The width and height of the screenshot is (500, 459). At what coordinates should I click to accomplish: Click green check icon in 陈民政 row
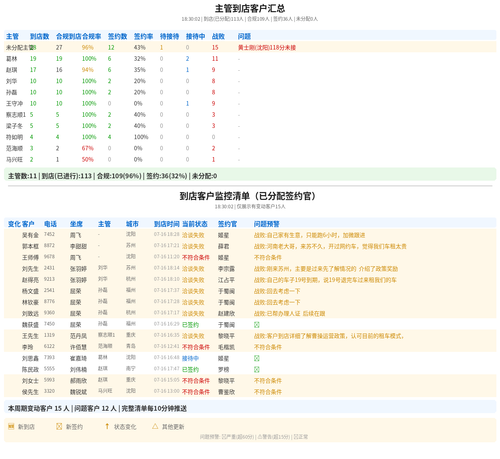pos(257,369)
